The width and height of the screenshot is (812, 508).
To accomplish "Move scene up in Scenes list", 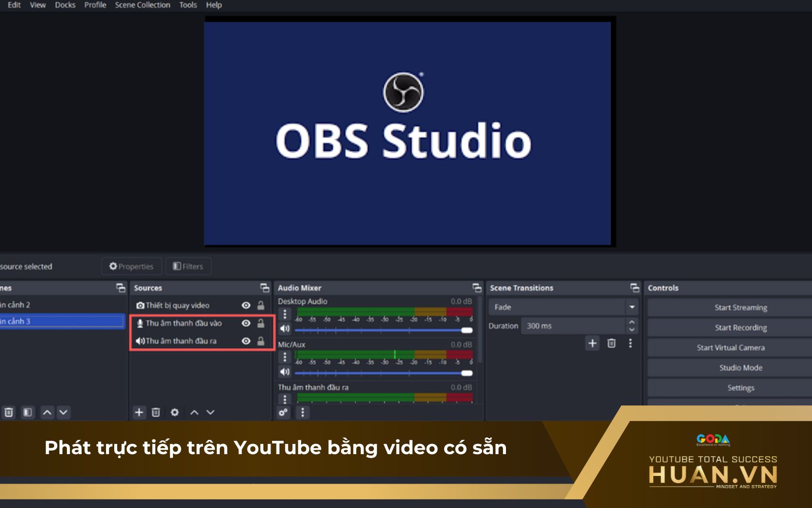I will pos(47,412).
